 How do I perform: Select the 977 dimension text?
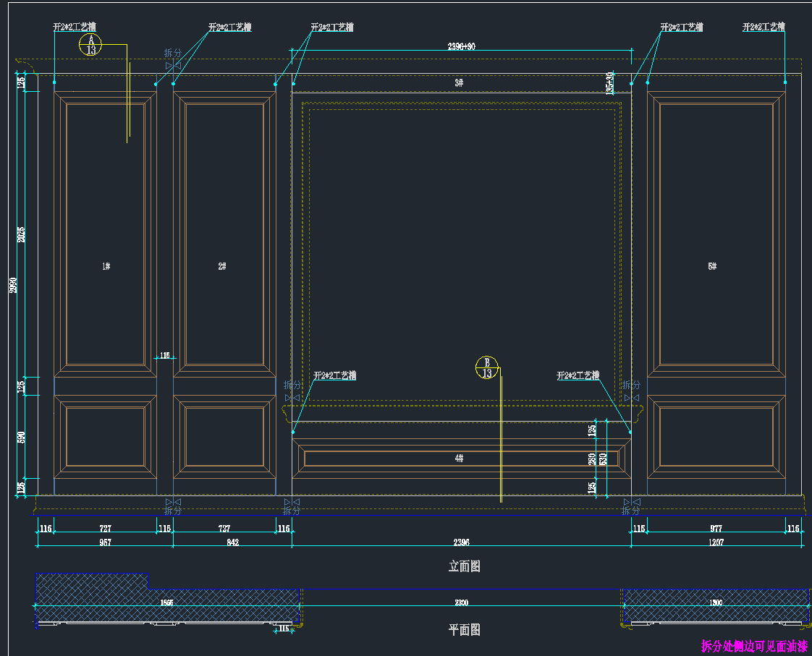[716, 529]
